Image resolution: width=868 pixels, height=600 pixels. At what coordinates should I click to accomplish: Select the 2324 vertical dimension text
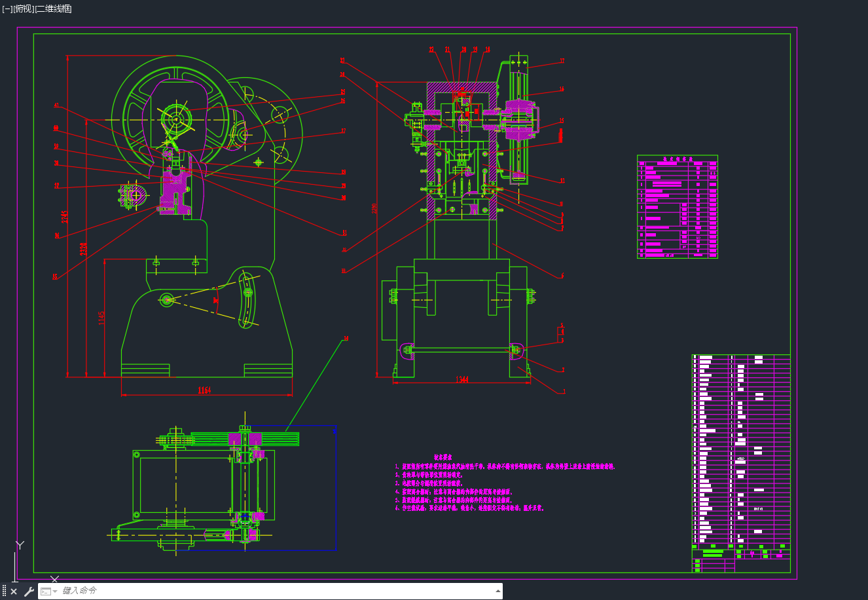tap(83, 249)
